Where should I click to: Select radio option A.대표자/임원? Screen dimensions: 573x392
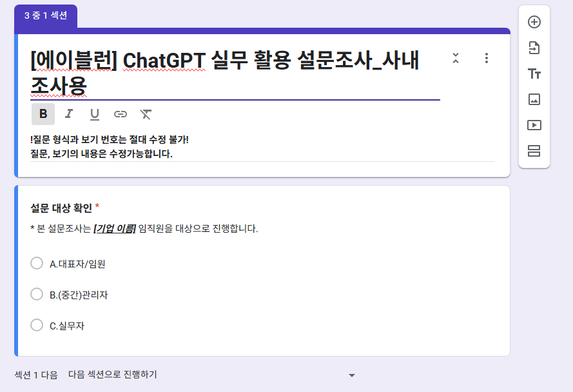tap(37, 263)
